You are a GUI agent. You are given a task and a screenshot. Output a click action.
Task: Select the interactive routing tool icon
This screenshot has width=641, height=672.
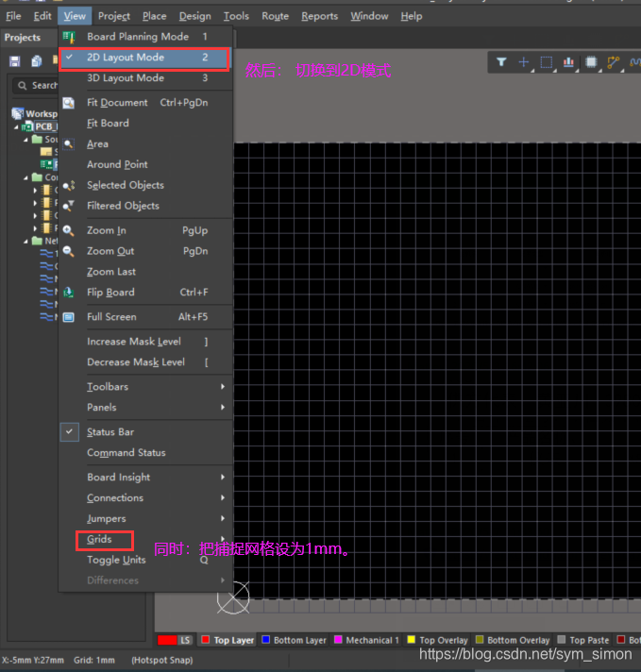614,62
